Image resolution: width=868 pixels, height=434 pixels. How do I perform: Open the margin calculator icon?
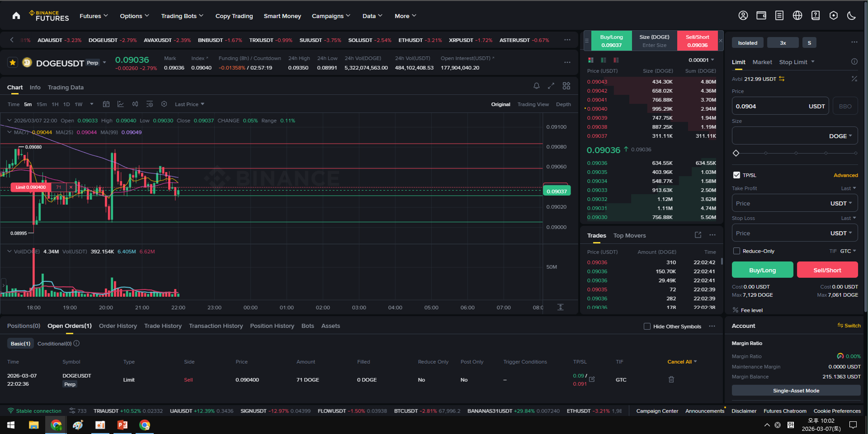coord(854,79)
